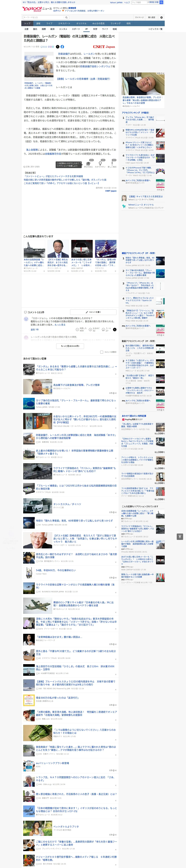Click the もっと見る(111件) button
Screen dimensions: 186x868
click(x=70, y=346)
